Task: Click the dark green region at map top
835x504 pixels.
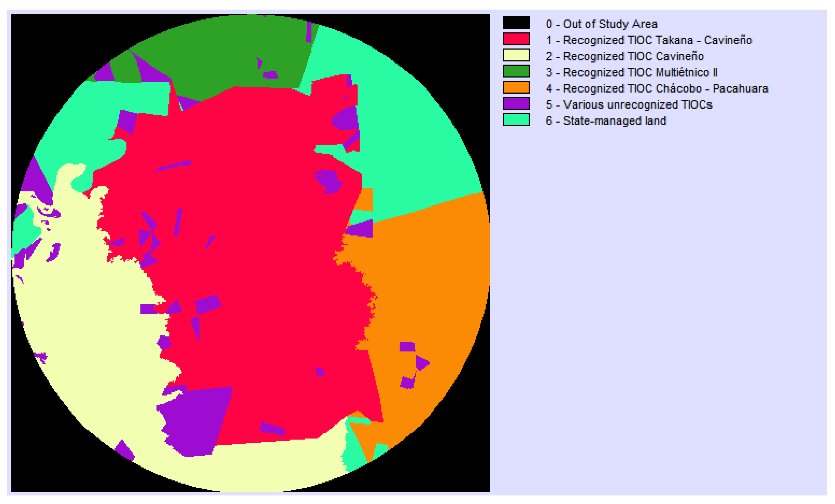Action: pos(220,51)
